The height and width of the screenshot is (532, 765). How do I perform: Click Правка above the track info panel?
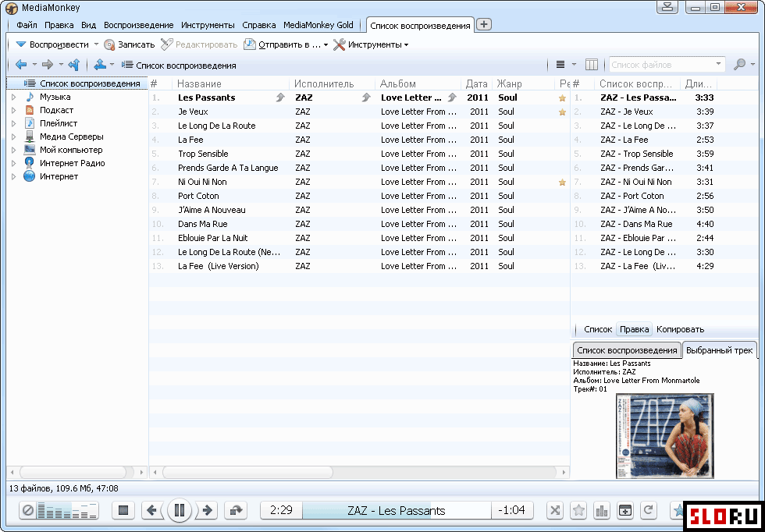point(634,329)
